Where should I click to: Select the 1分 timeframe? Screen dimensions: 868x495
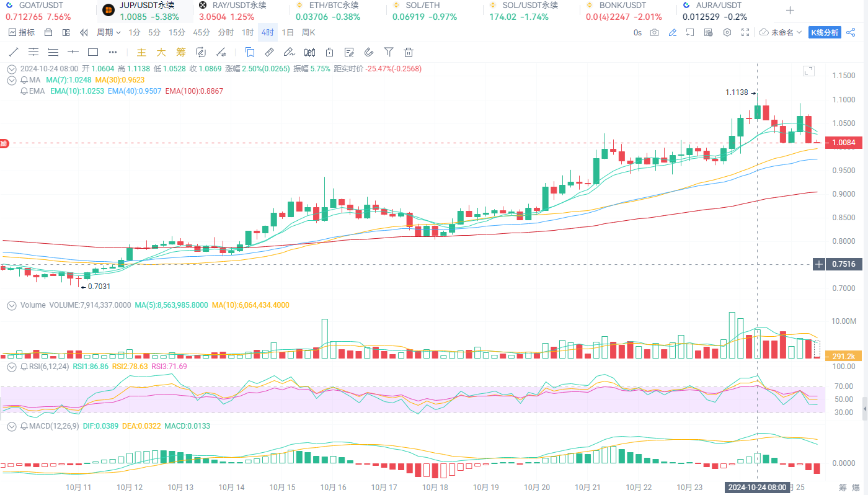134,32
